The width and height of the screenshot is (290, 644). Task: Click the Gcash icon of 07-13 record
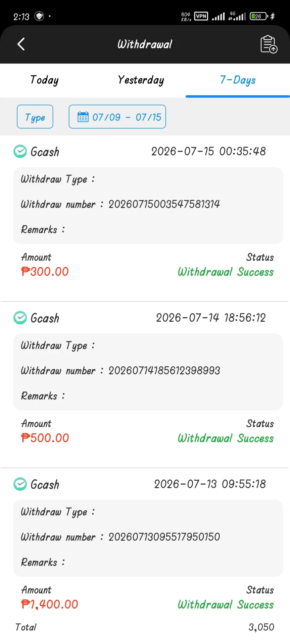click(20, 484)
